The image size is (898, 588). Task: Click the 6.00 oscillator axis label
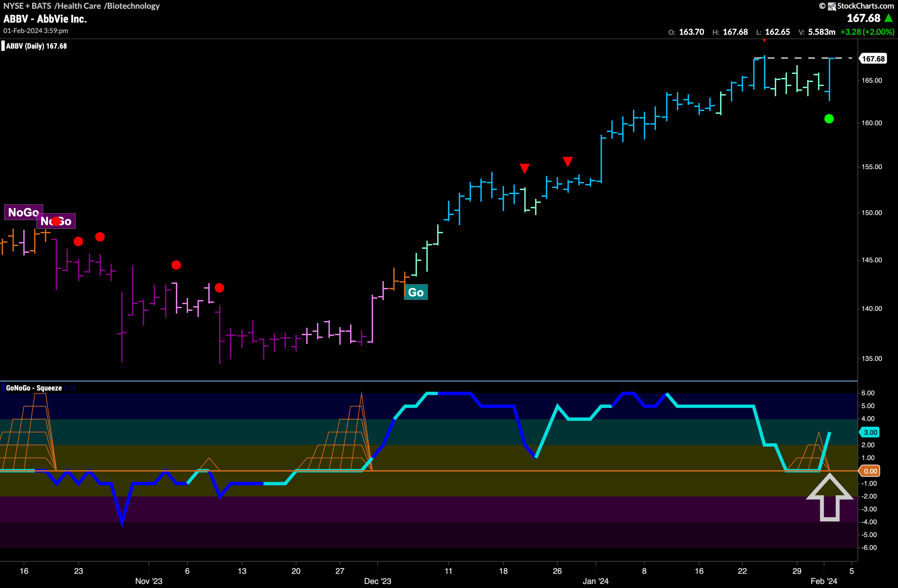tap(868, 393)
